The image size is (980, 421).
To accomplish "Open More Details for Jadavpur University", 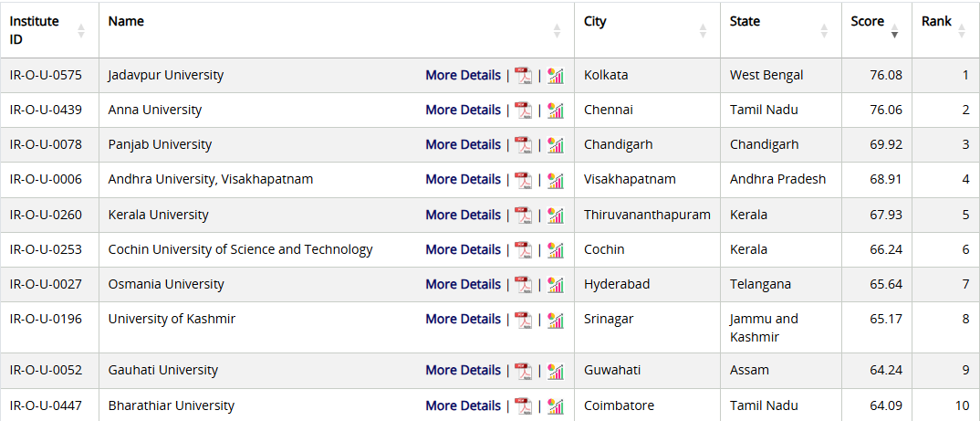I will tap(463, 75).
